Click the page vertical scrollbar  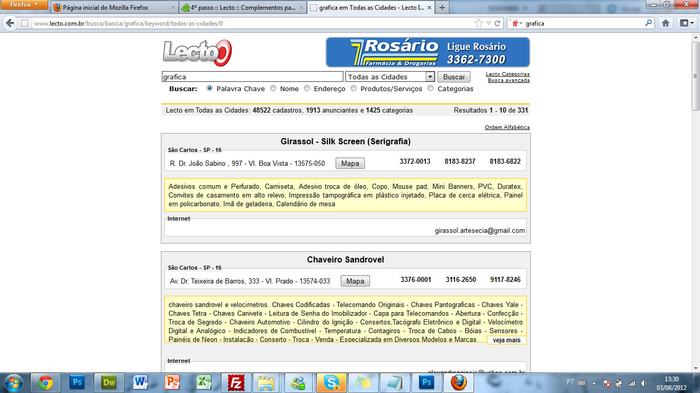click(x=696, y=201)
